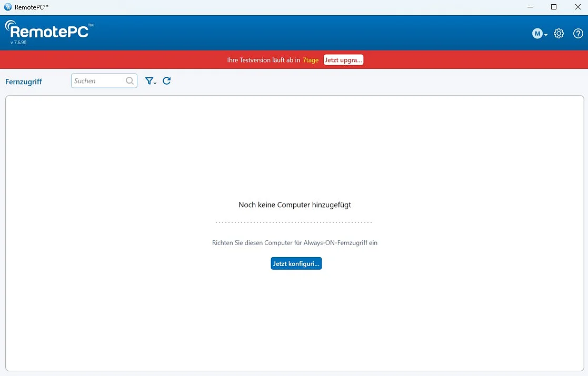588x376 pixels.
Task: Minimize the RemotePC window
Action: pos(530,7)
